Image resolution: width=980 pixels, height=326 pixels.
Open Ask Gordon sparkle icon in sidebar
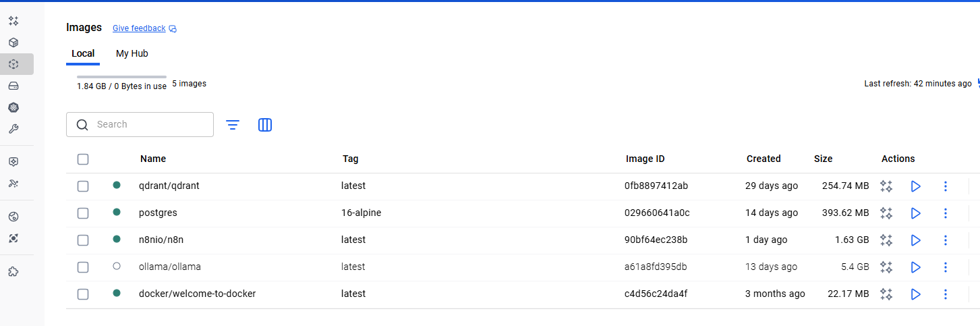13,21
